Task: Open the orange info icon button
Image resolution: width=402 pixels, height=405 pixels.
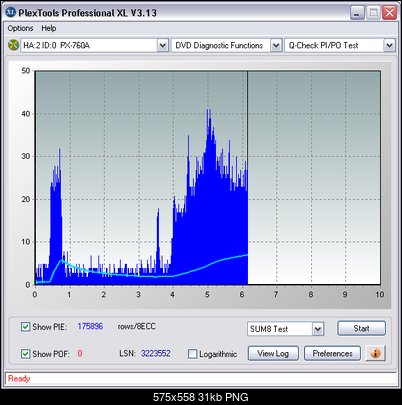Action: (x=375, y=353)
